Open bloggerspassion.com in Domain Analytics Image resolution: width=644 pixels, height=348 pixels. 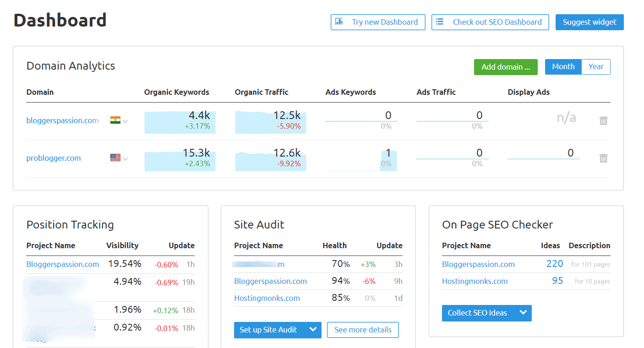(x=62, y=120)
